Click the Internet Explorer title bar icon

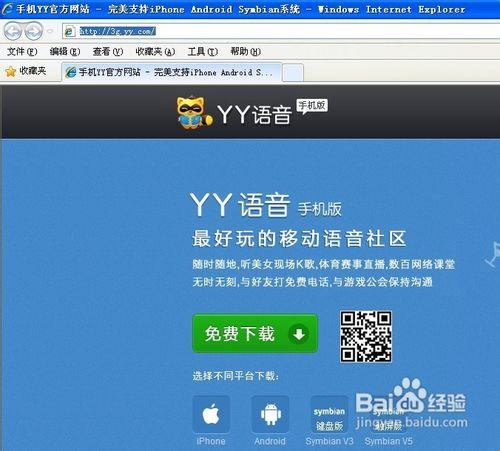[x=7, y=9]
